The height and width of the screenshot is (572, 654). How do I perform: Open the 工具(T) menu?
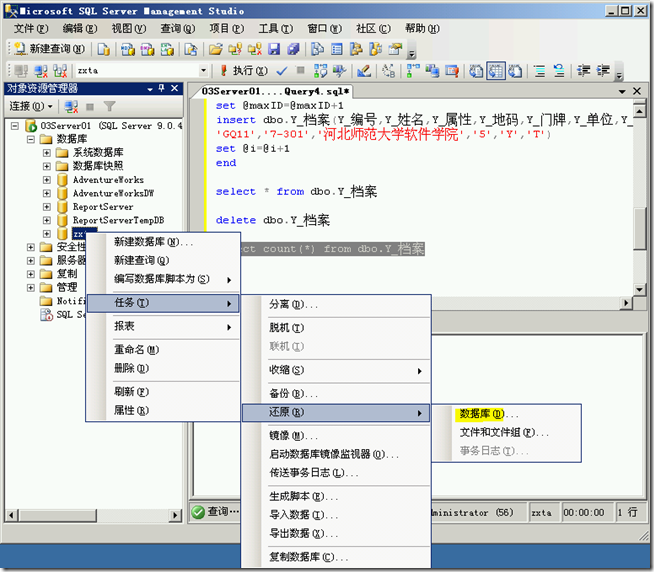pyautogui.click(x=275, y=28)
